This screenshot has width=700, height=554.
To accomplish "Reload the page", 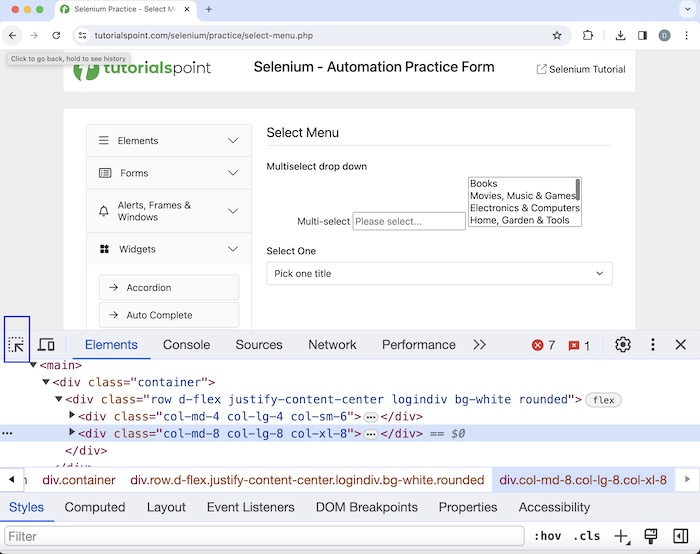I will pyautogui.click(x=56, y=35).
